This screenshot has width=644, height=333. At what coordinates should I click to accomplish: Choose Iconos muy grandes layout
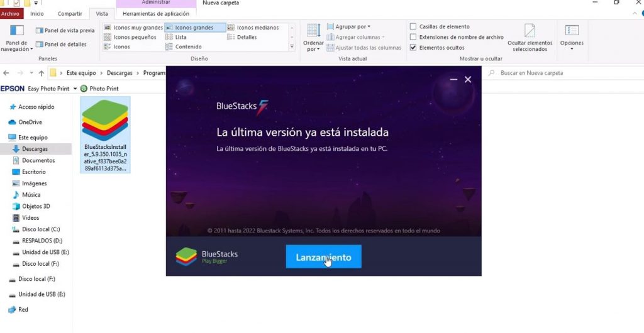133,28
